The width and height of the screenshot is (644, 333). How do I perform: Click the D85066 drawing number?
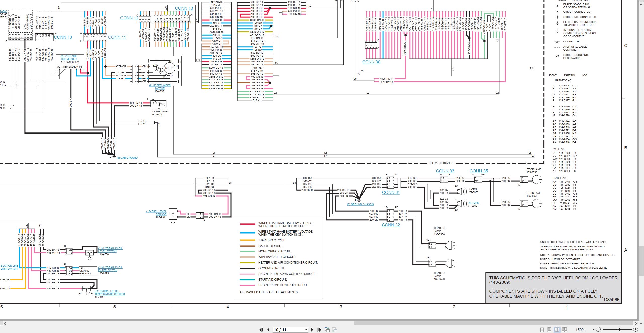pos(611,300)
